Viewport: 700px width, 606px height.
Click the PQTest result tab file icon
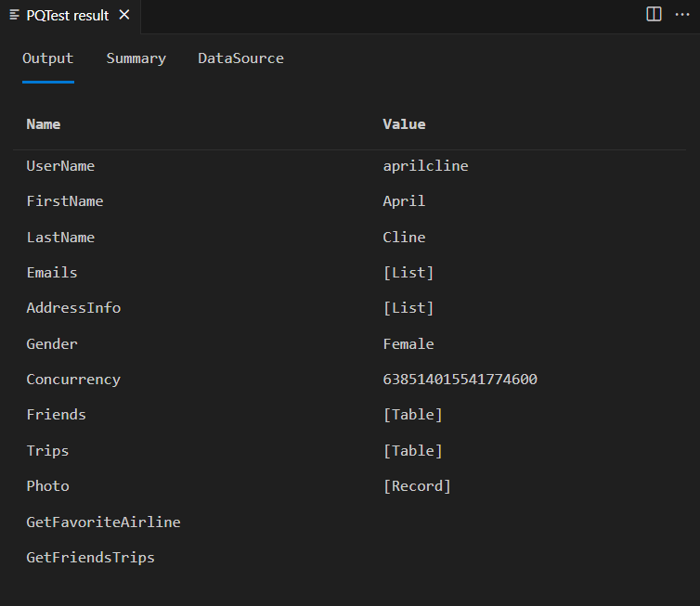15,15
